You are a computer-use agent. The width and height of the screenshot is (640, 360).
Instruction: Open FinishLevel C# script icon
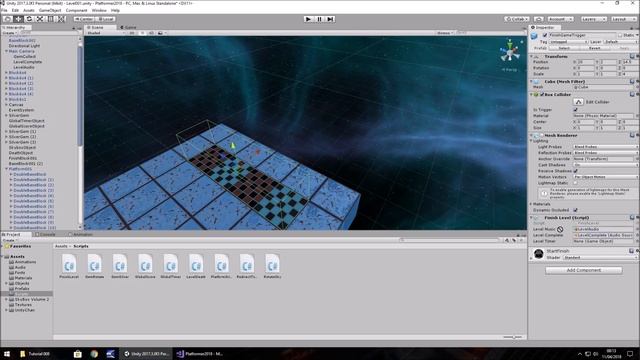pyautogui.click(x=69, y=264)
